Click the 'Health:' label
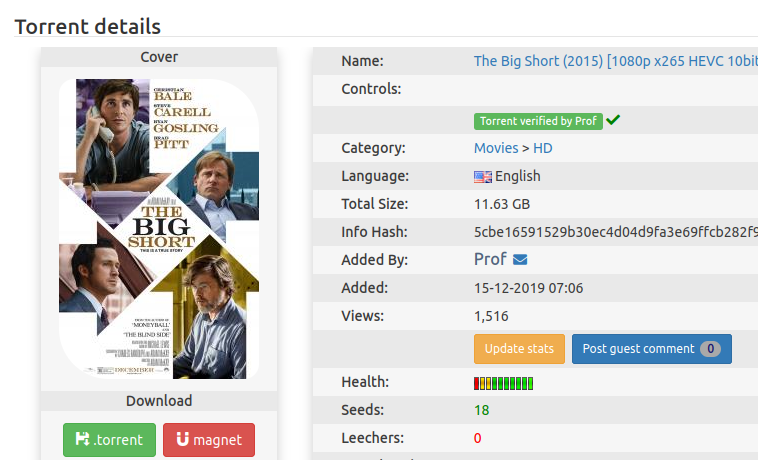The image size is (758, 460). tap(365, 382)
